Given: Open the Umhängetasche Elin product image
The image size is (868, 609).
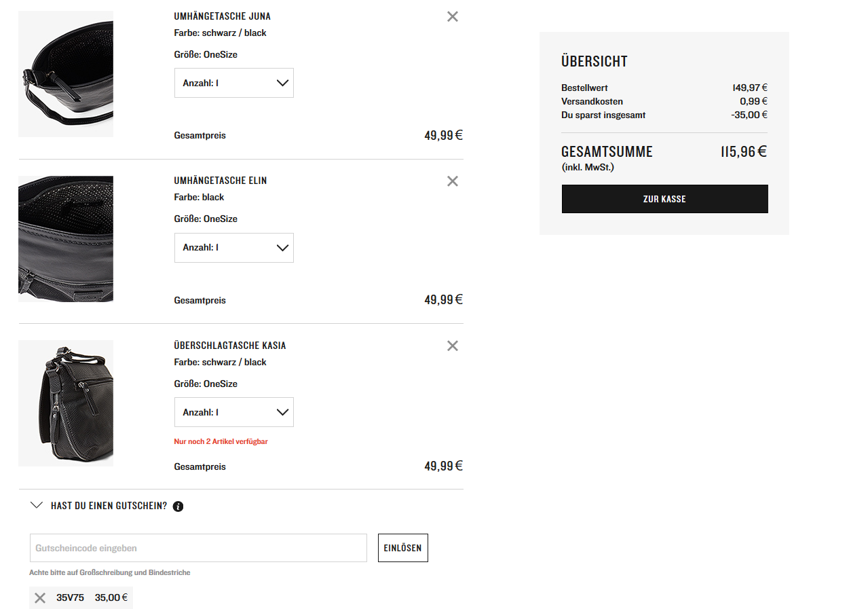Looking at the screenshot, I should (66, 239).
